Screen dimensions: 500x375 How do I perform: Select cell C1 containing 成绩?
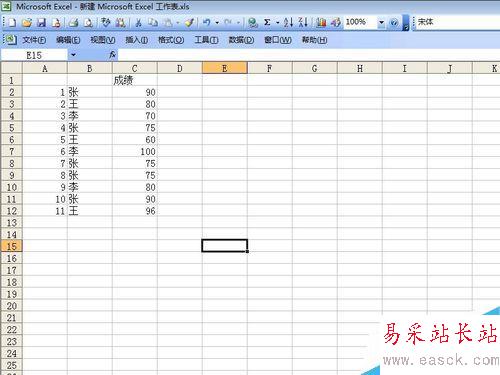pos(135,80)
